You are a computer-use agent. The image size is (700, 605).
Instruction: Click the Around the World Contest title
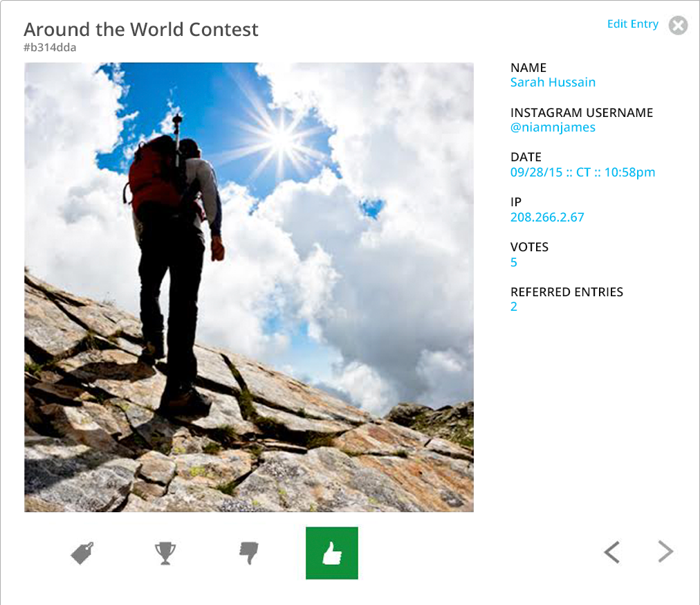coord(141,30)
